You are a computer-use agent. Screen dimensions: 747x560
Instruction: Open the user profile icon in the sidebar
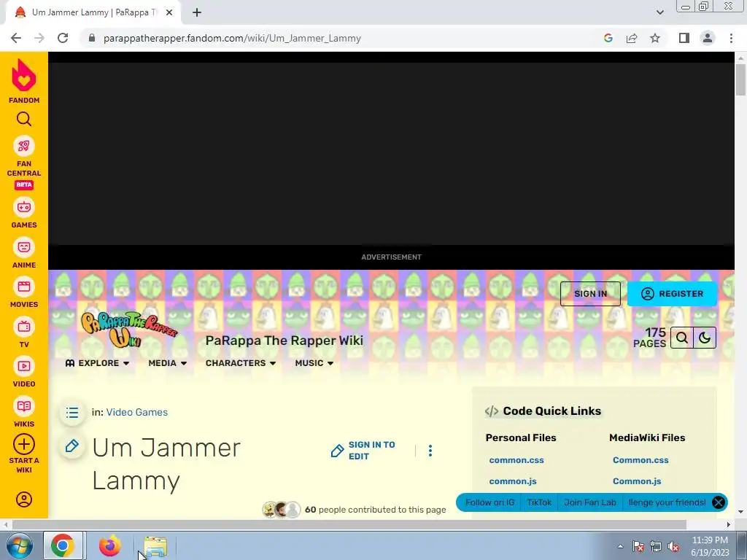point(24,499)
